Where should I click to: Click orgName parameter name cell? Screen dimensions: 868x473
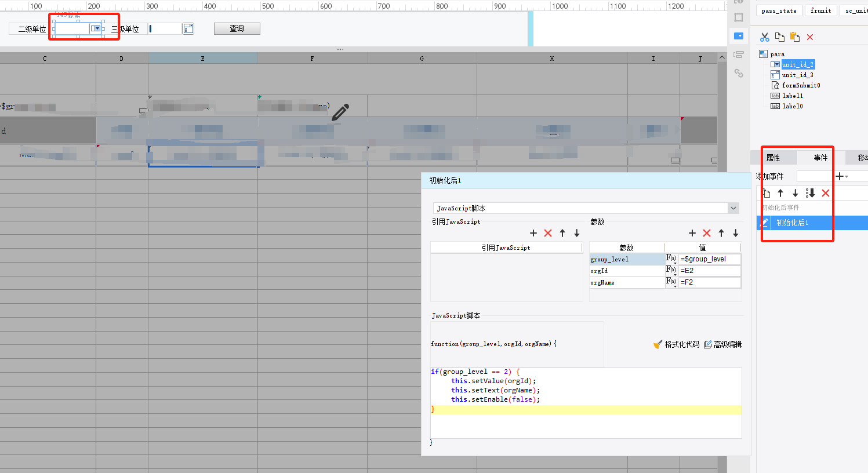coord(627,282)
